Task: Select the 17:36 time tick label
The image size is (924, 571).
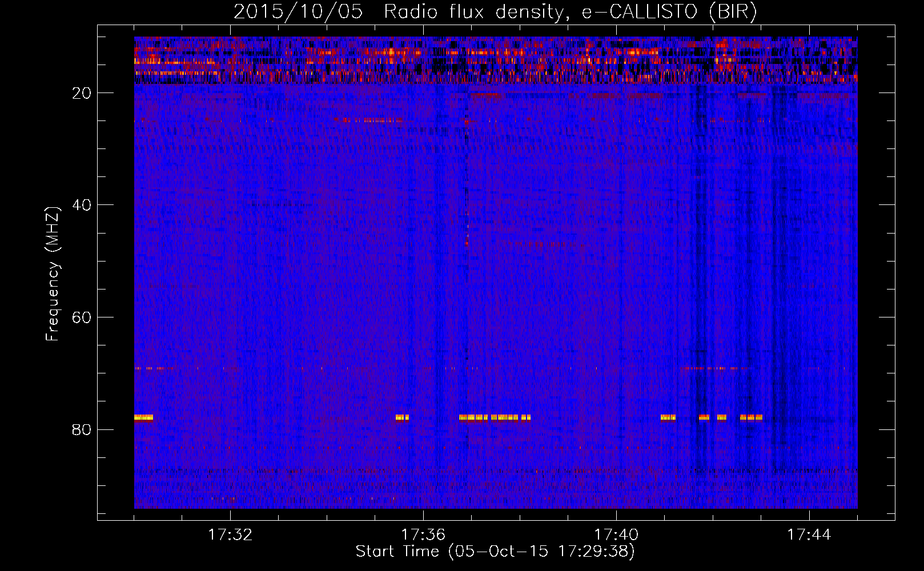Action: [423, 535]
